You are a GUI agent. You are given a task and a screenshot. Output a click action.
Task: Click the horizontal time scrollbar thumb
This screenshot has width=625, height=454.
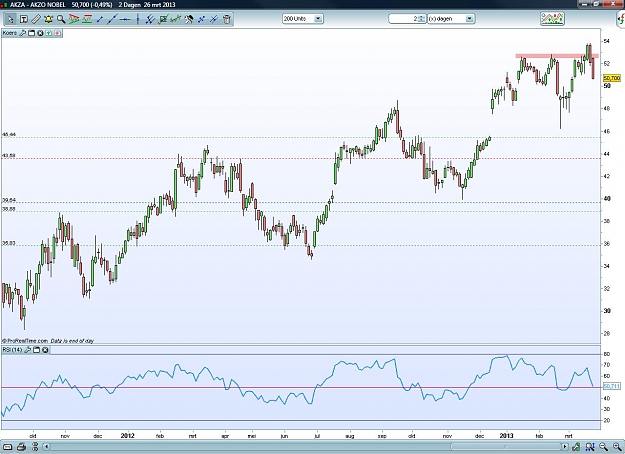[505, 447]
